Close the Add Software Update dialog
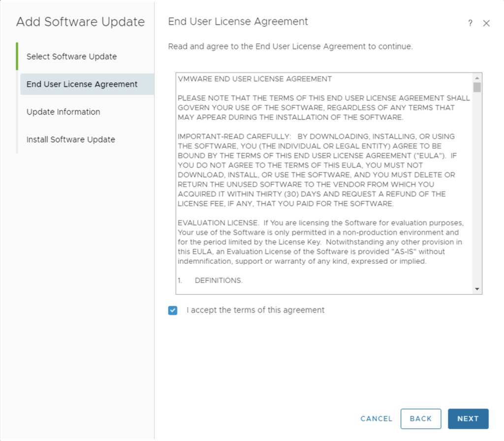504x441 pixels. point(486,23)
